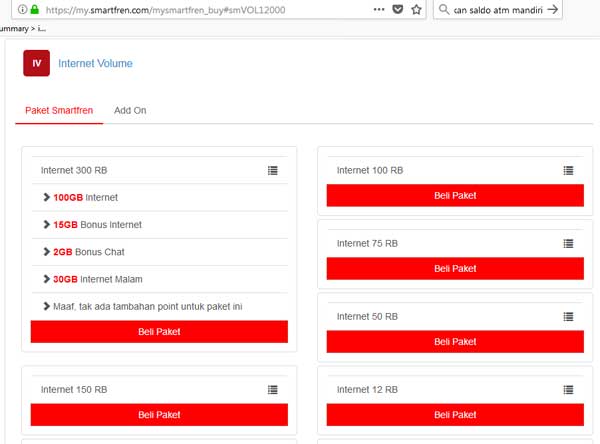Expand the 'Maaf, tak ada tambahan point' row

pos(160,307)
